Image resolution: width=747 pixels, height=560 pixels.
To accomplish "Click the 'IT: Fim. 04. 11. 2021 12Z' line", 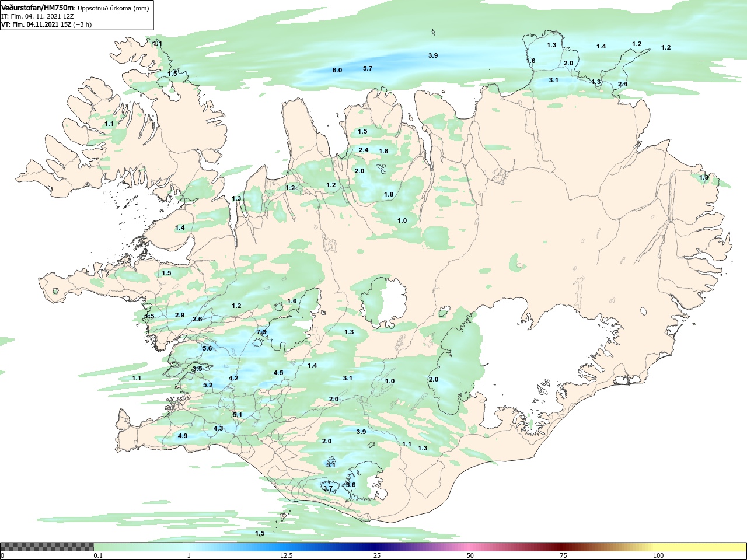I will (x=37, y=16).
